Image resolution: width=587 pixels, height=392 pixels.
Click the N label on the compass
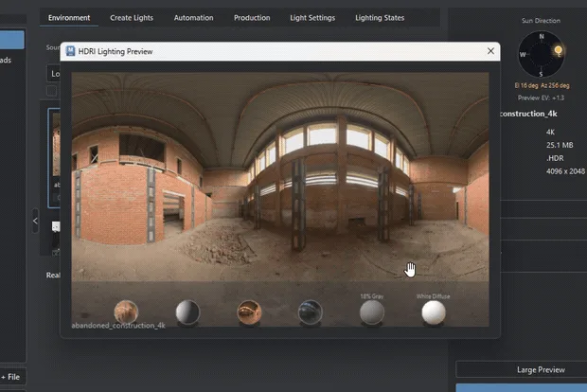tap(542, 36)
